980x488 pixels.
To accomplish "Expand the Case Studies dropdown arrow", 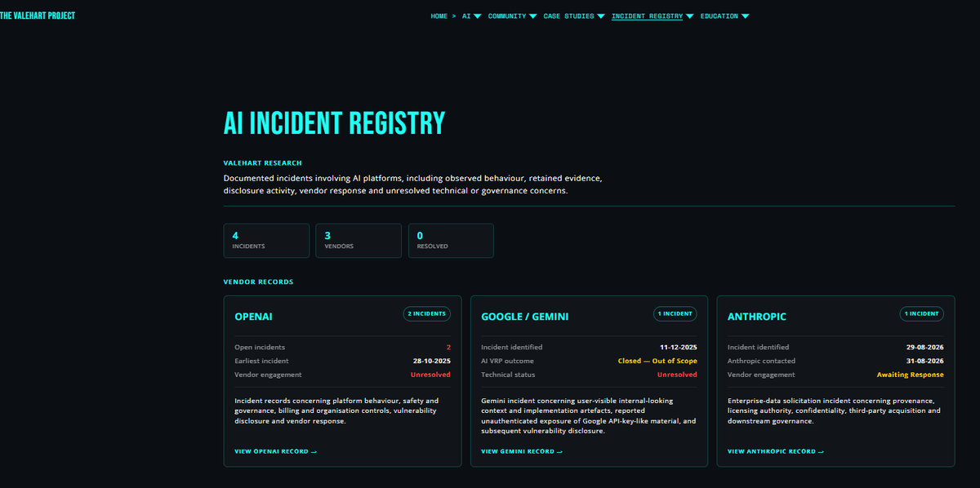I will point(601,16).
